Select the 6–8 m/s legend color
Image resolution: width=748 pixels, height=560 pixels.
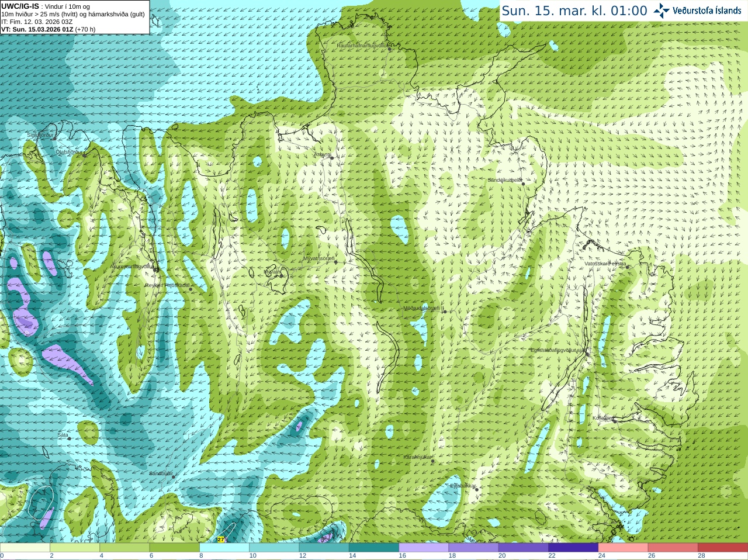pyautogui.click(x=175, y=548)
